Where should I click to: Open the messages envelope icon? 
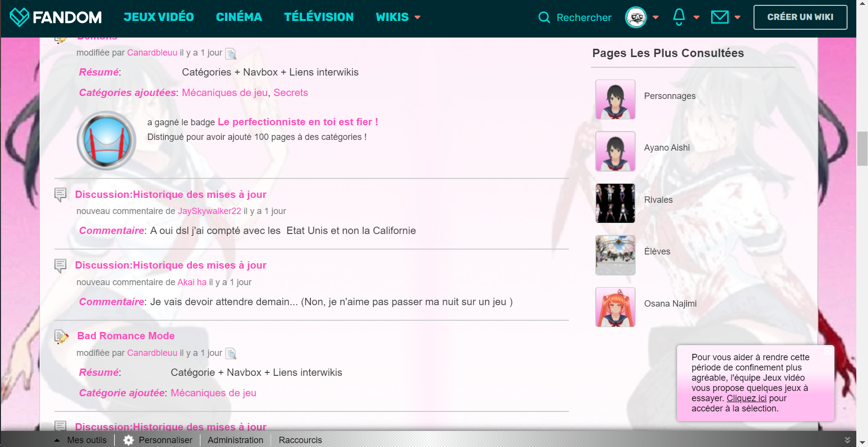(x=720, y=18)
